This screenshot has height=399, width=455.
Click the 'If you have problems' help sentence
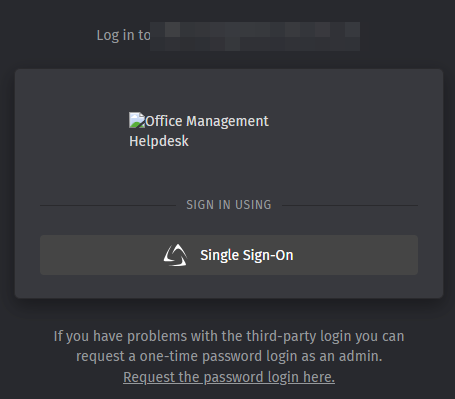coord(229,346)
